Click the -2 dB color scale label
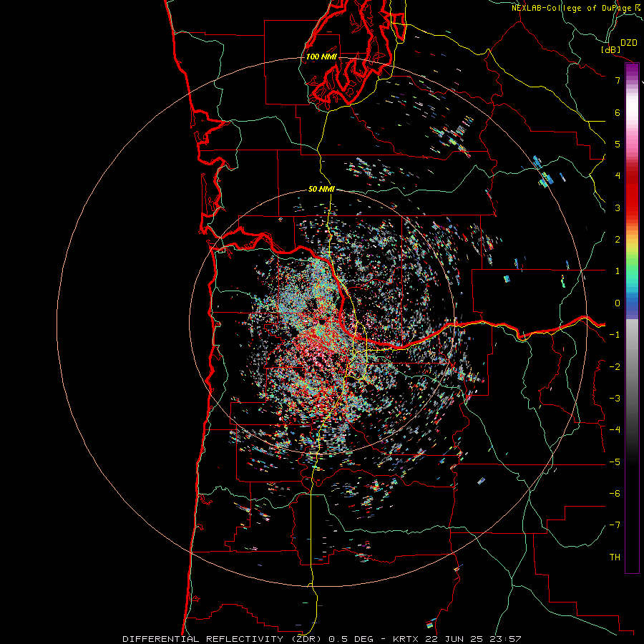 tap(615, 367)
